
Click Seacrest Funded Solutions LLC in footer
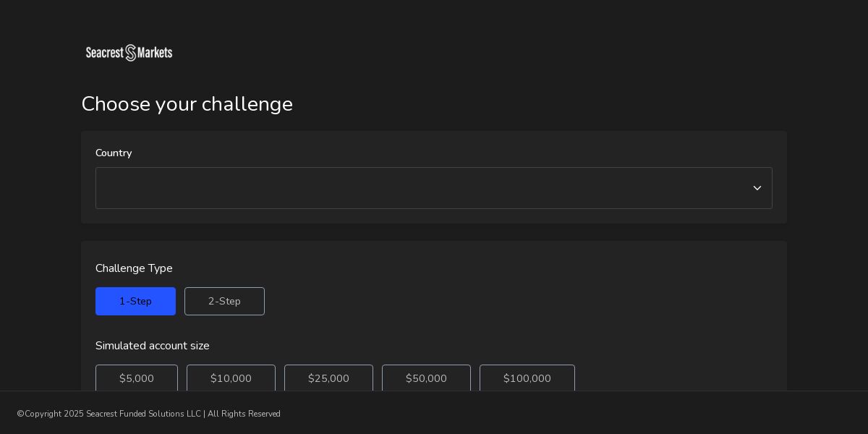143,414
